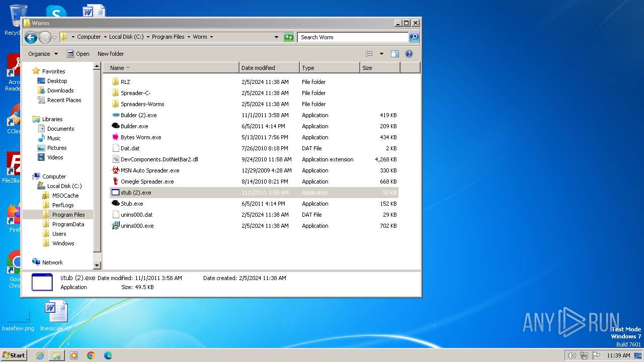Sort by the Size column header
Viewport: 644px width, 362px height.
click(x=380, y=68)
